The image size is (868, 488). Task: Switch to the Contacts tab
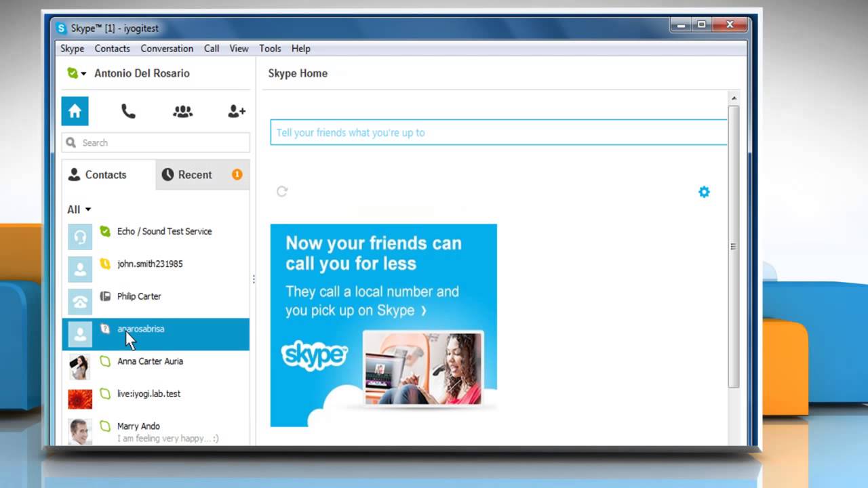click(x=108, y=174)
